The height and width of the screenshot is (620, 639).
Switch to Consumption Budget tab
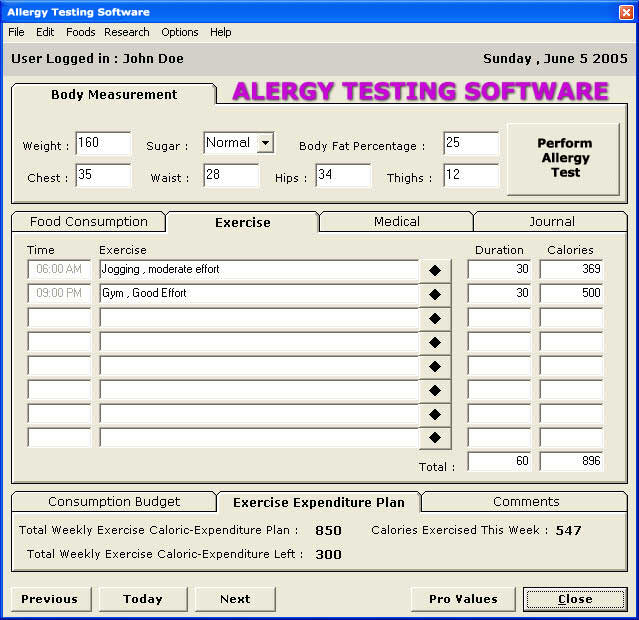pyautogui.click(x=114, y=501)
